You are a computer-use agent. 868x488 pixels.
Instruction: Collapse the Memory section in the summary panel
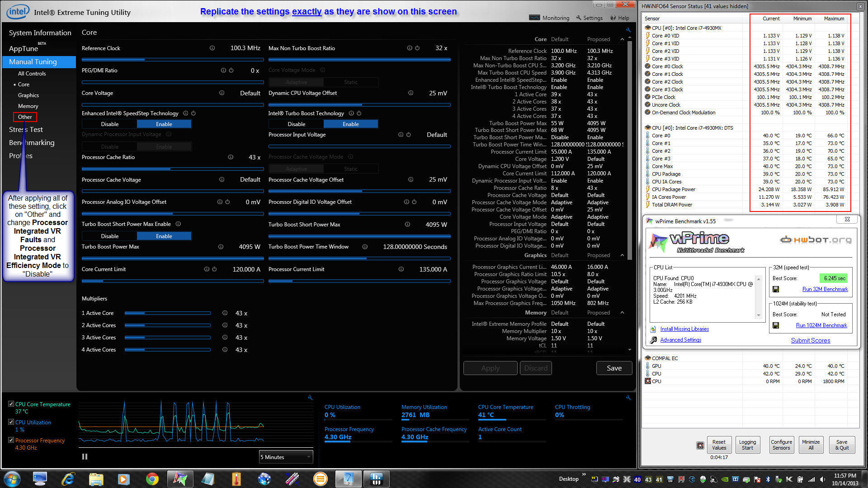(622, 313)
